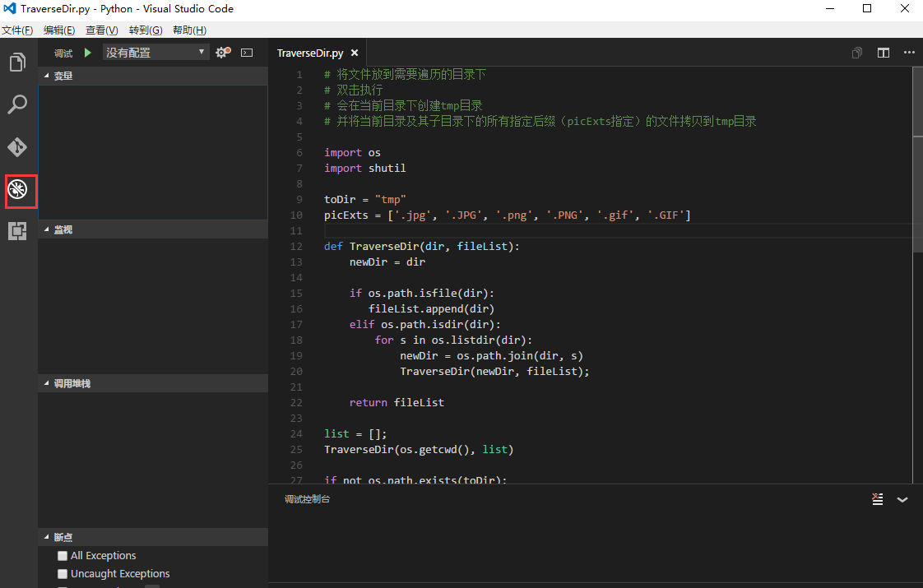This screenshot has height=588, width=923.
Task: Toggle All Exceptions breakpoint checkbox
Action: (63, 556)
